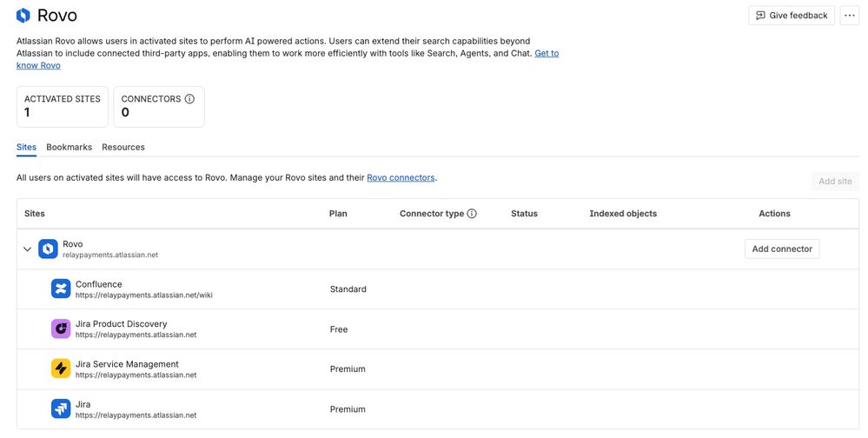Click the Connector type info icon
868x438 pixels.
(472, 213)
